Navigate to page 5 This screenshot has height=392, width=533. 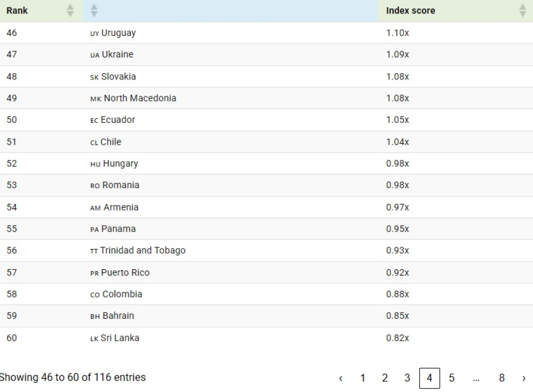click(x=451, y=378)
